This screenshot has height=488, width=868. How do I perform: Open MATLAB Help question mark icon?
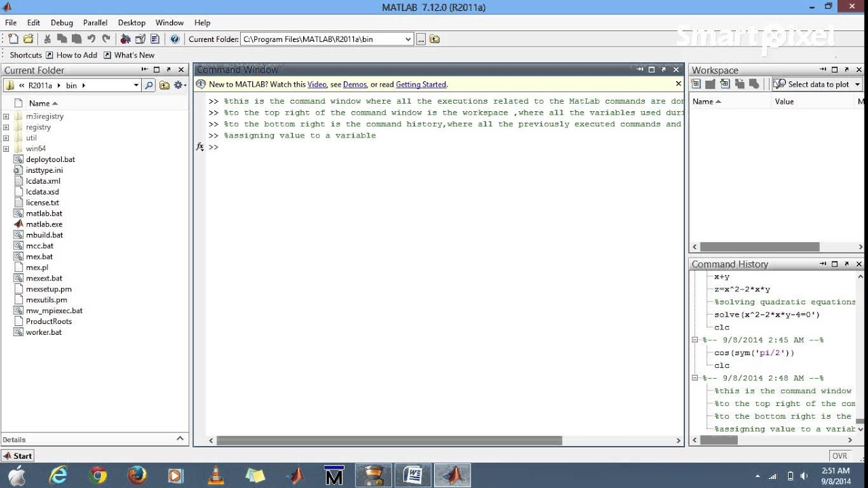click(x=174, y=39)
